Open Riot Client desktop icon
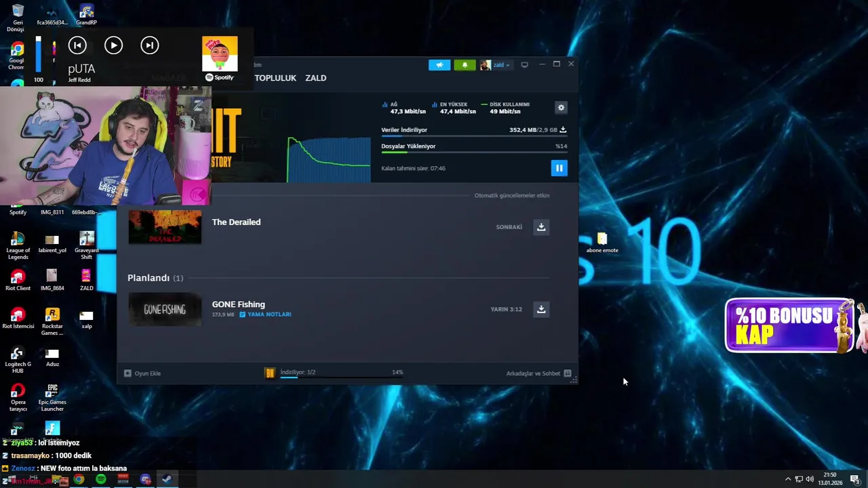The width and height of the screenshot is (868, 488). click(18, 281)
